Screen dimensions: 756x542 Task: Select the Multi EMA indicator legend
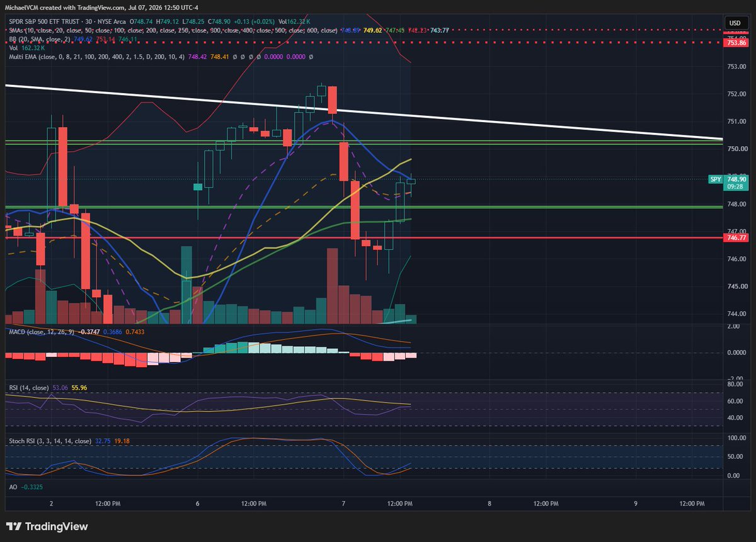click(96, 56)
